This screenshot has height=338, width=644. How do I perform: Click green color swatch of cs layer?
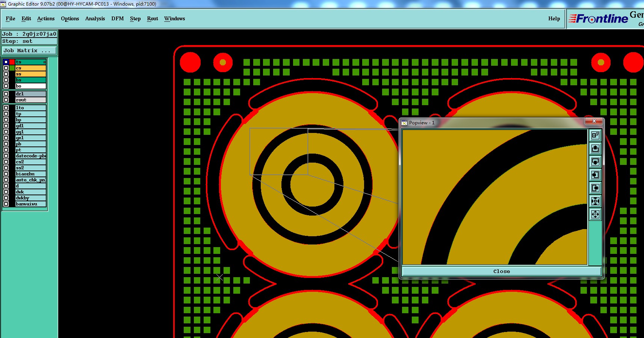point(12,68)
